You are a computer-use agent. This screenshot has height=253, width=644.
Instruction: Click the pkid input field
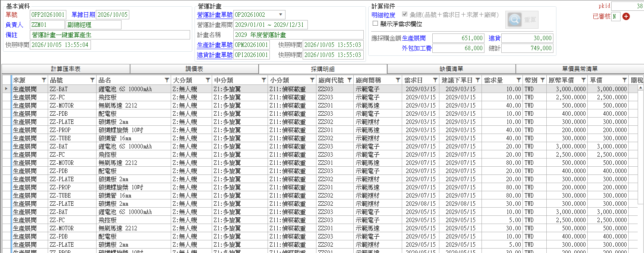coord(628,6)
